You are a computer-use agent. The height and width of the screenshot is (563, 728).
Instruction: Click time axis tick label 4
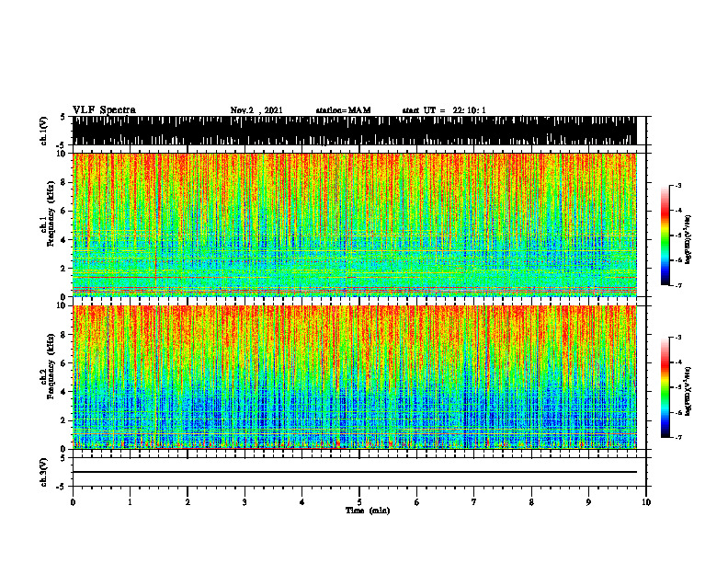(x=302, y=502)
